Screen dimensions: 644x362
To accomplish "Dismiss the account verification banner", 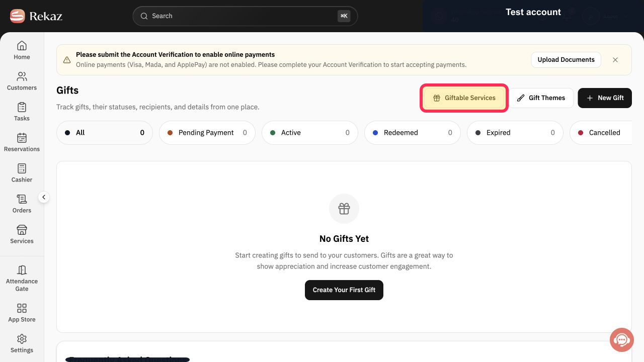I will pos(615,60).
